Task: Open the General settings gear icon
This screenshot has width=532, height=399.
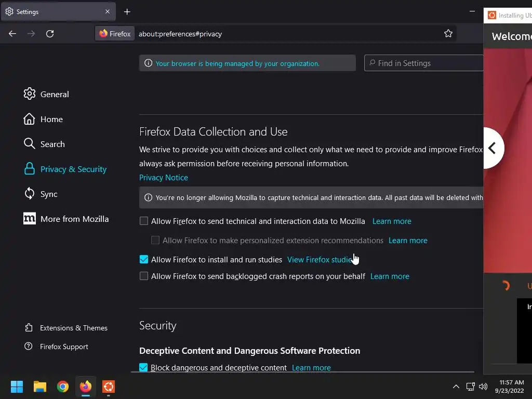Action: [x=30, y=94]
